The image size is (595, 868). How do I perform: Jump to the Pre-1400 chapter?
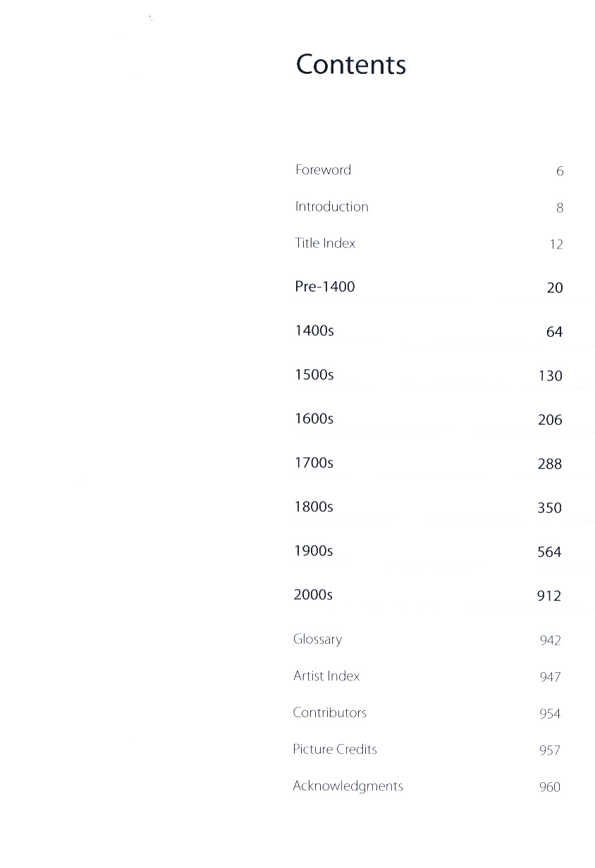pos(324,287)
